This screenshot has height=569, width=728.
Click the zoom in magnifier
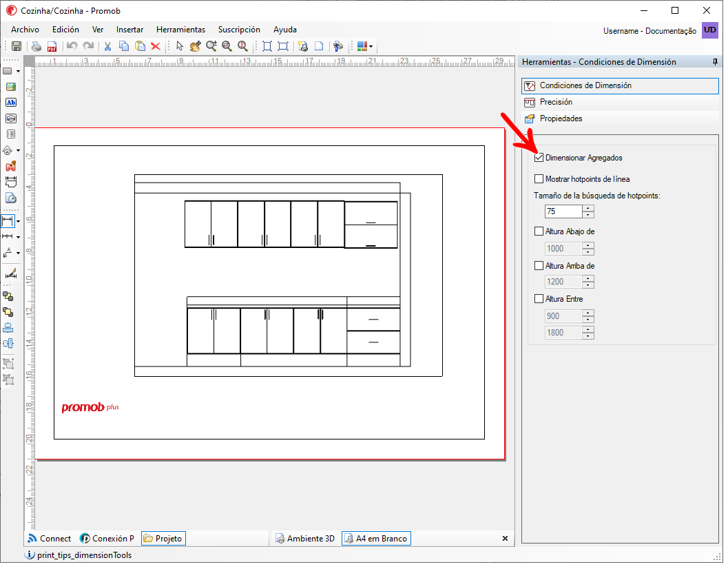[x=211, y=46]
